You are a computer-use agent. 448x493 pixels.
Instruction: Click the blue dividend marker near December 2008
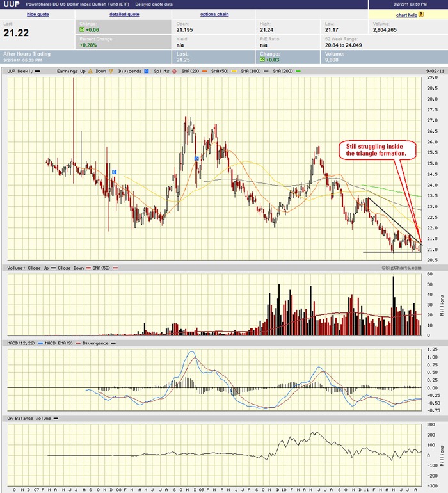197,159
